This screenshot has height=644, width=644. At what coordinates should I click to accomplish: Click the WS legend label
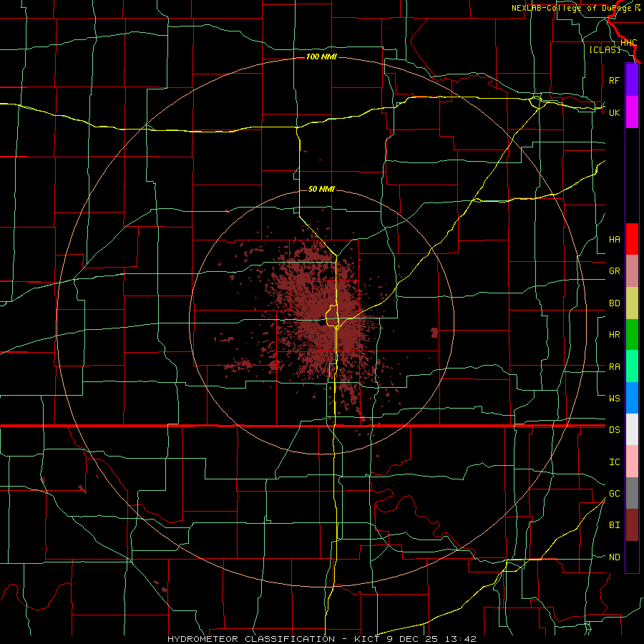point(614,398)
